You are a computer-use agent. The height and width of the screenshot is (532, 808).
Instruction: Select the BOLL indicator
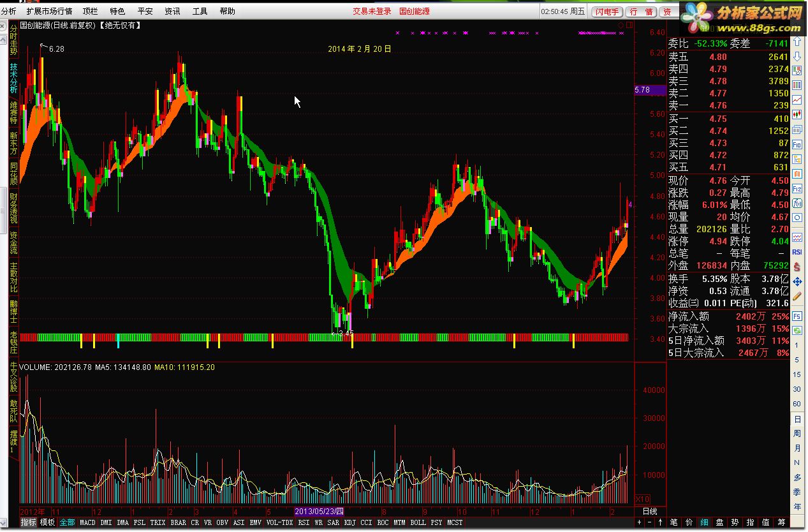[x=418, y=522]
